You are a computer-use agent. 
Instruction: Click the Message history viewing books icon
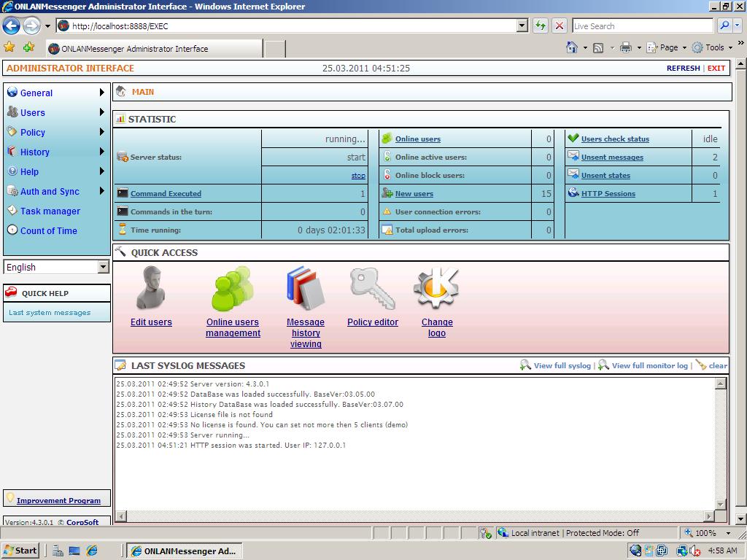coord(305,289)
